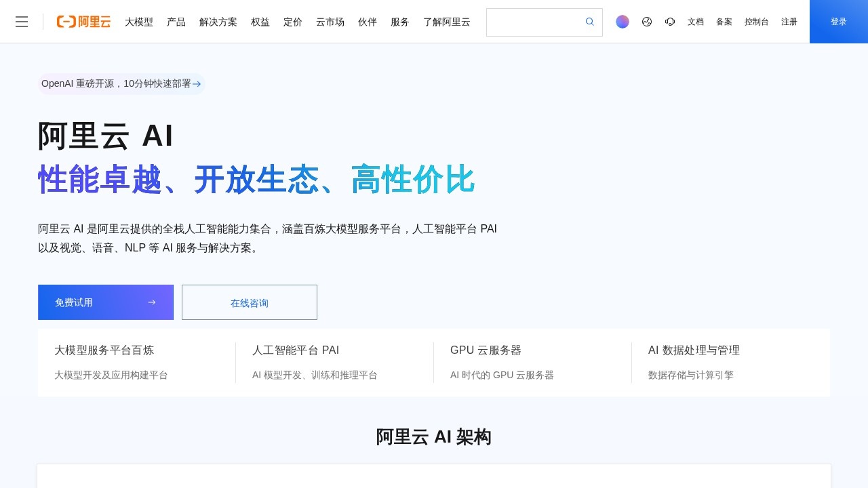Click the search magnifier icon

coord(589,22)
